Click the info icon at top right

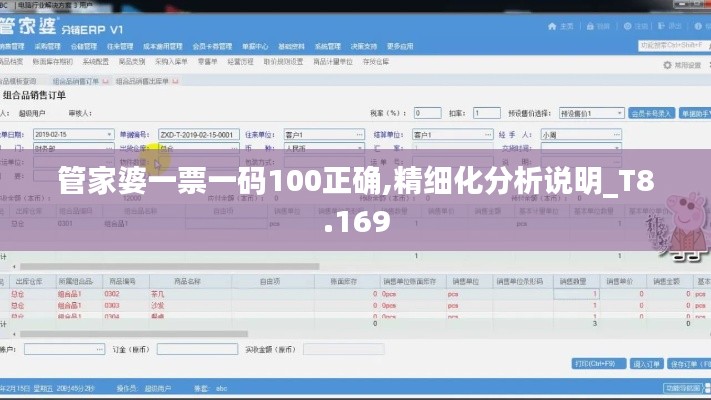(x=698, y=26)
